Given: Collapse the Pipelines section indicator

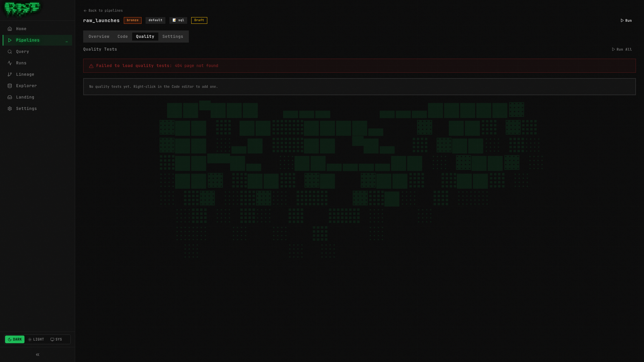Looking at the screenshot, I should [67, 41].
